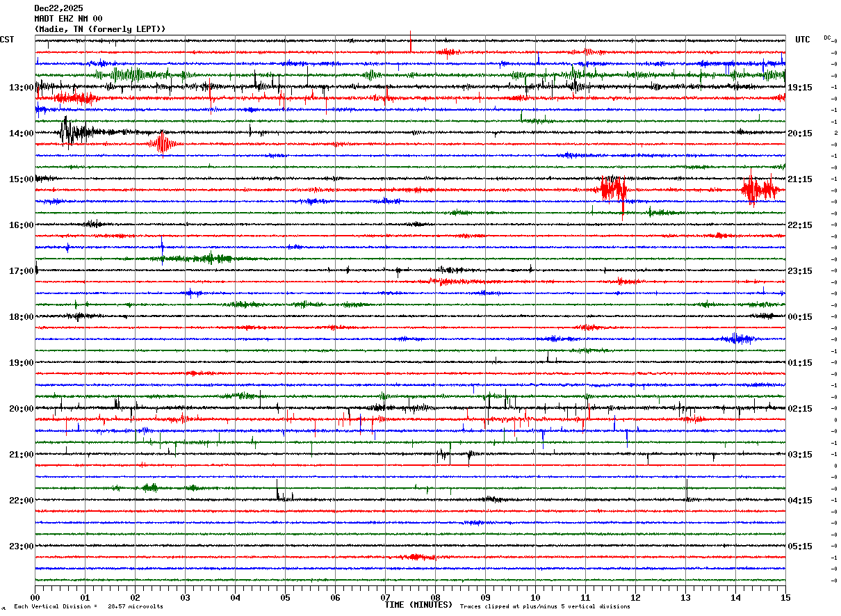Select minute 07 on the bottom axis
The image size is (841, 616).
pyautogui.click(x=385, y=597)
